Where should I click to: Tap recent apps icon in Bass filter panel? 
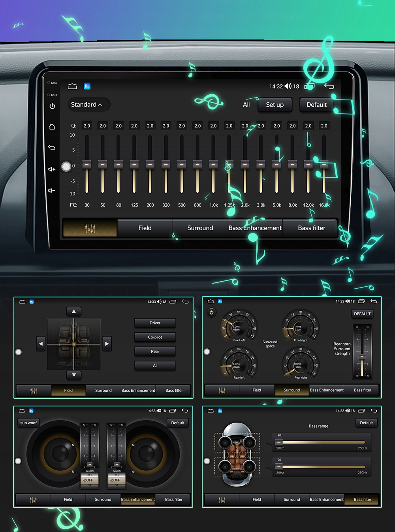click(x=361, y=411)
